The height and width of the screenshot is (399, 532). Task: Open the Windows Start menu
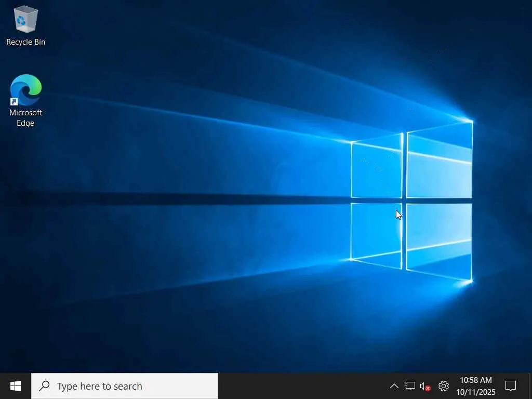[x=16, y=386]
